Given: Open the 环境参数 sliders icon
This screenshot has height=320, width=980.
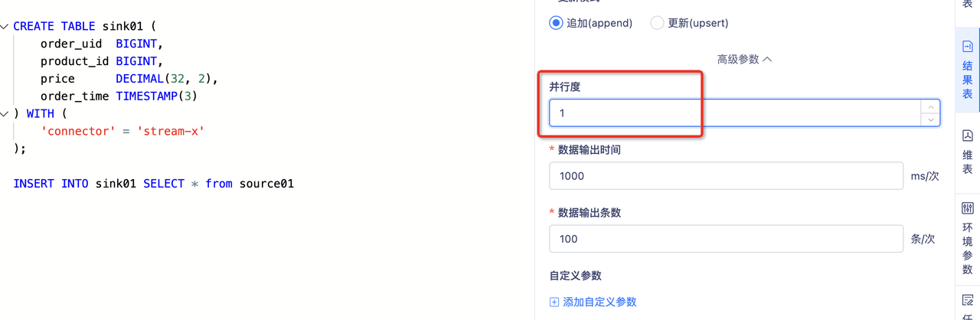Looking at the screenshot, I should pos(967,208).
